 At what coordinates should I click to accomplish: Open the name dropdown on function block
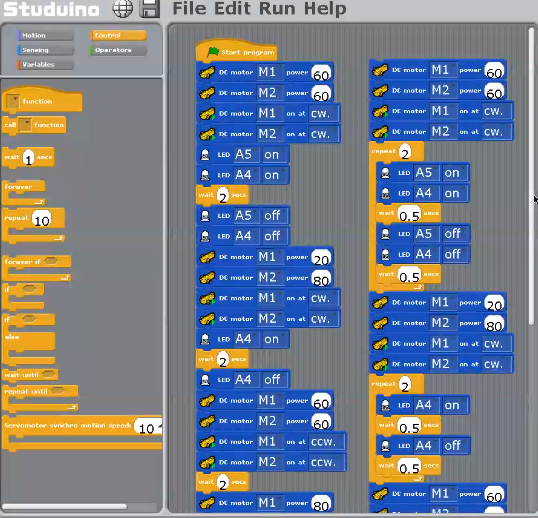tap(13, 102)
